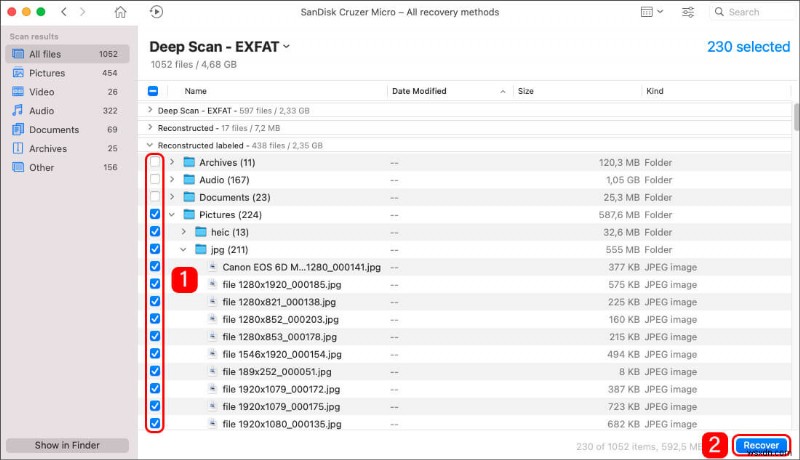800x460 pixels.
Task: Collapse the Pictures (224) folder chevron
Action: coord(172,215)
